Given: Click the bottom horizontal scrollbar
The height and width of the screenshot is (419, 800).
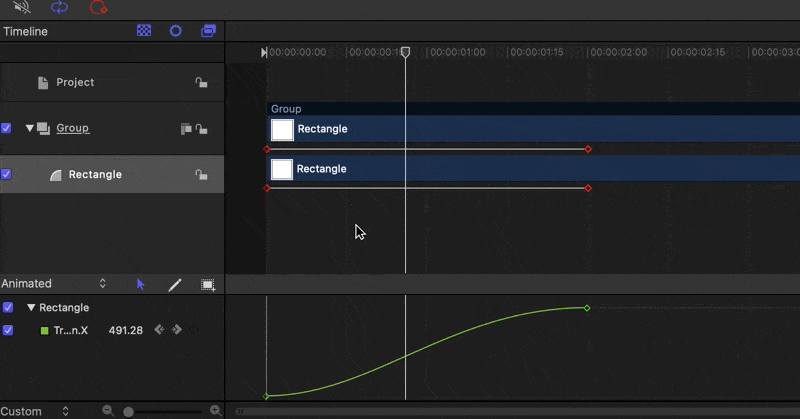Looking at the screenshot, I should (x=517, y=411).
